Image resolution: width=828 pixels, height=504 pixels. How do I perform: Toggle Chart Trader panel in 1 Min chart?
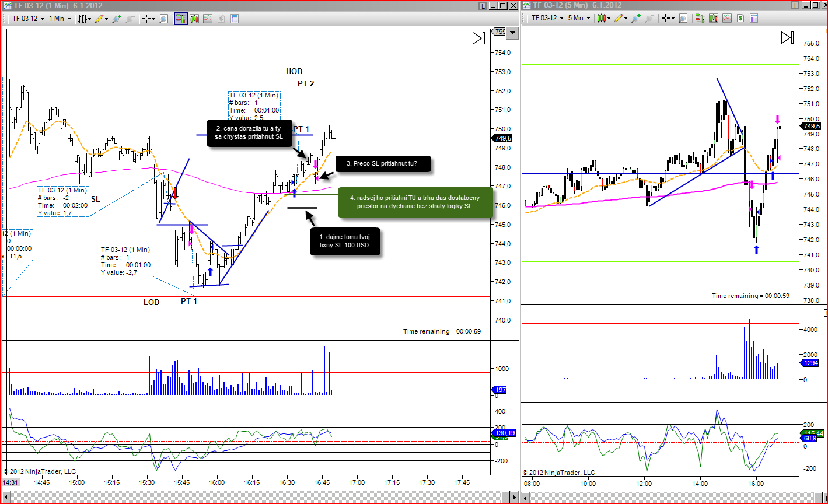[181, 19]
